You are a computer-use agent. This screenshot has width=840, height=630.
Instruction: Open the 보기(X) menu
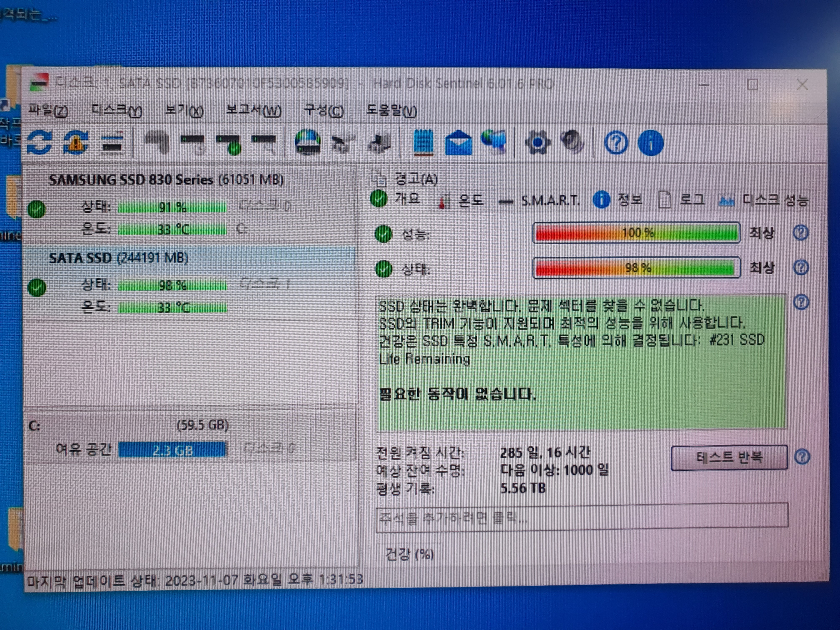click(x=184, y=110)
